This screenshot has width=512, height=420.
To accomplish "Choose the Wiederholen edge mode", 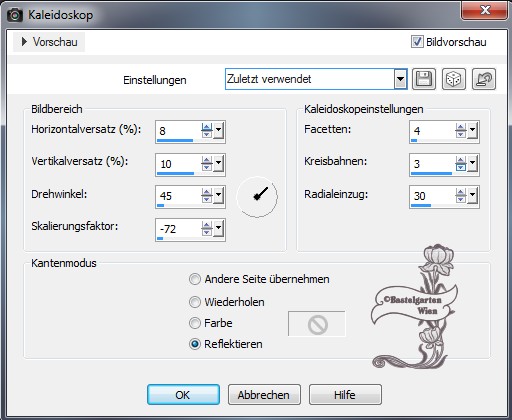I will [195, 302].
